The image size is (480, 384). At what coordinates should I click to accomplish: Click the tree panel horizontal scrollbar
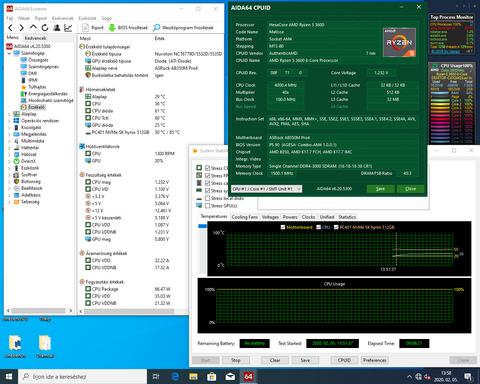(39, 310)
